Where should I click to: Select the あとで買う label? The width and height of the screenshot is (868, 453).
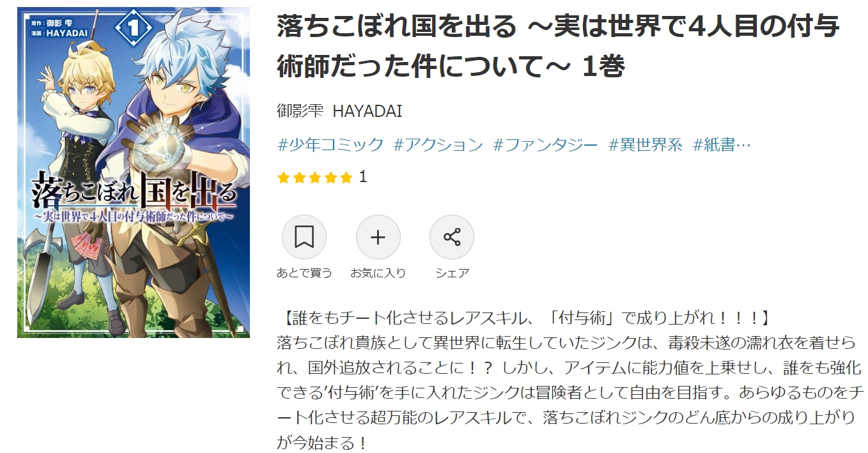click(x=304, y=273)
